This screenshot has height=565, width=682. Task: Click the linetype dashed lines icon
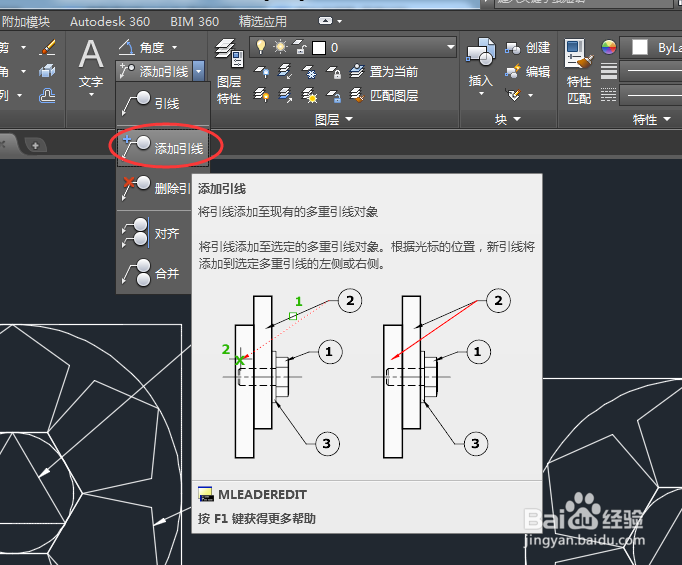608,95
